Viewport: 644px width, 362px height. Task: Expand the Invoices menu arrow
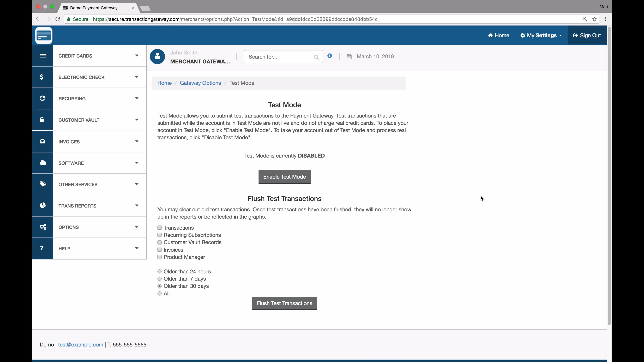click(137, 141)
